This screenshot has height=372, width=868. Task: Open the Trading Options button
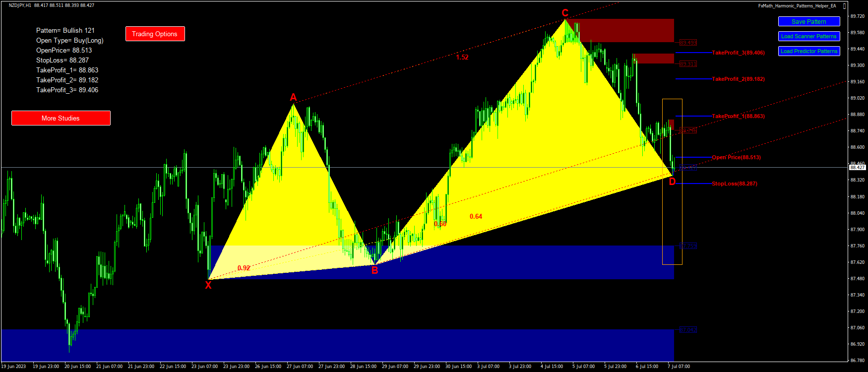pyautogui.click(x=155, y=34)
